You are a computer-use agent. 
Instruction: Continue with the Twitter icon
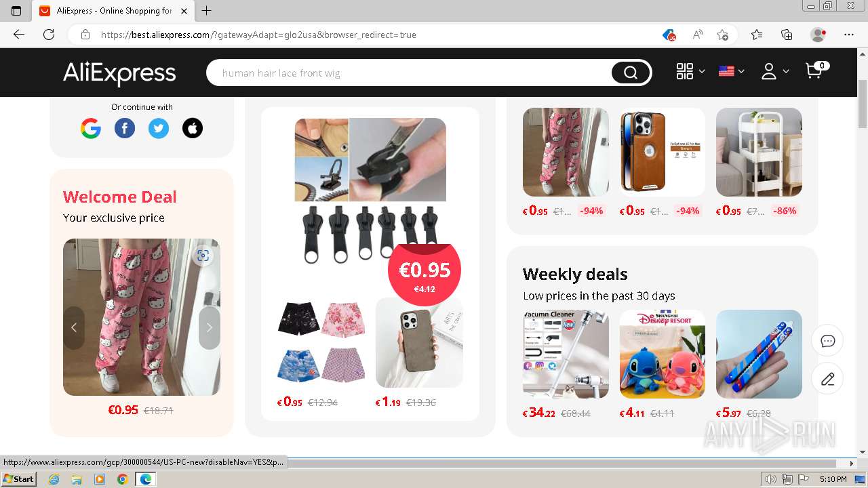[x=159, y=128]
